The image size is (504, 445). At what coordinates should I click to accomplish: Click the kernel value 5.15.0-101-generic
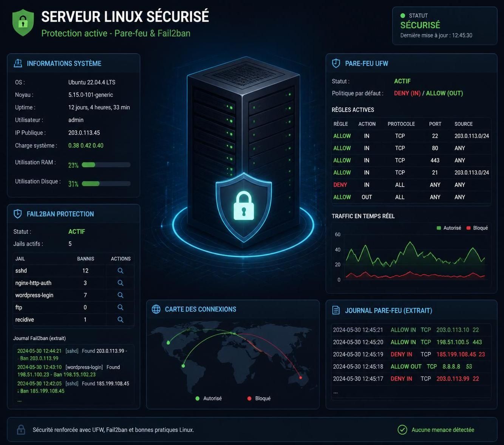pos(91,95)
